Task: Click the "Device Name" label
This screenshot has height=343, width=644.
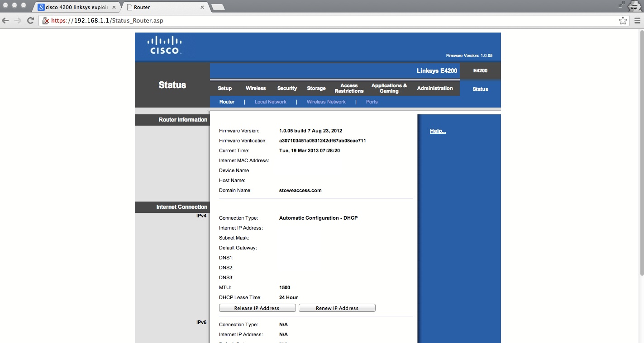Action: click(x=234, y=170)
